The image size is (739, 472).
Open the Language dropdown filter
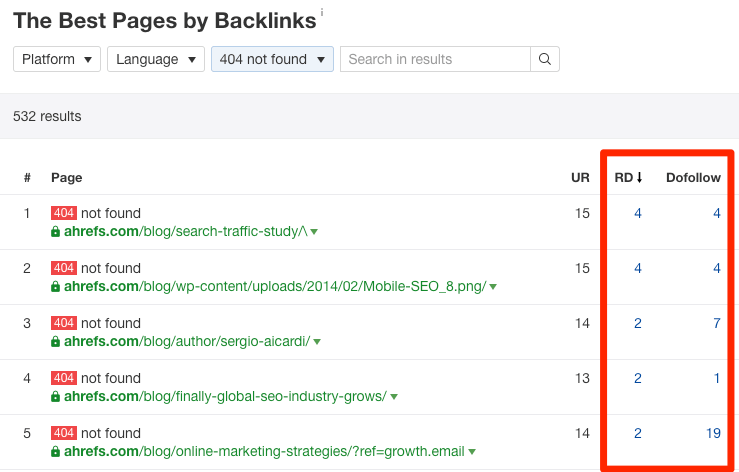pos(156,59)
